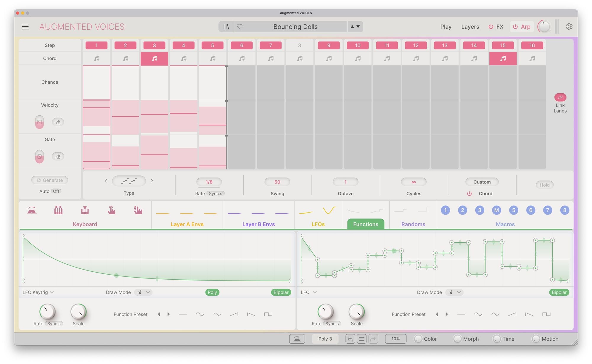Screen dimensions: 592x364
Task: Toggle Bipolar on the left function
Action: [281, 292]
